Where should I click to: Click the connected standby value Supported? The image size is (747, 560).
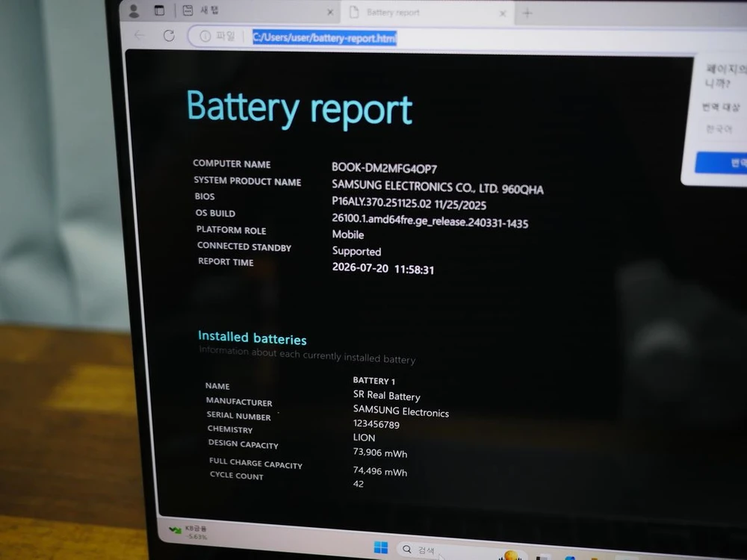pyautogui.click(x=356, y=252)
